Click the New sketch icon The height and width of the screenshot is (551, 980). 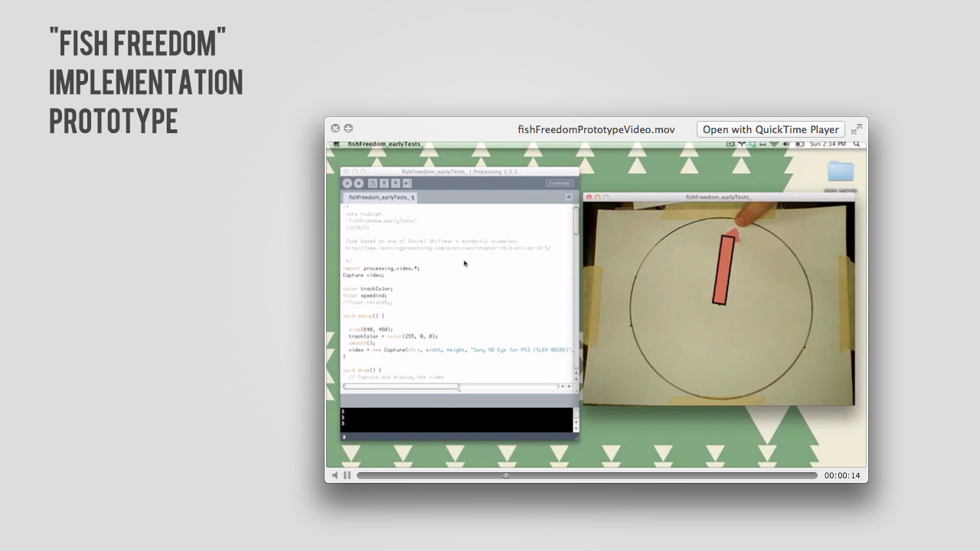pos(373,184)
